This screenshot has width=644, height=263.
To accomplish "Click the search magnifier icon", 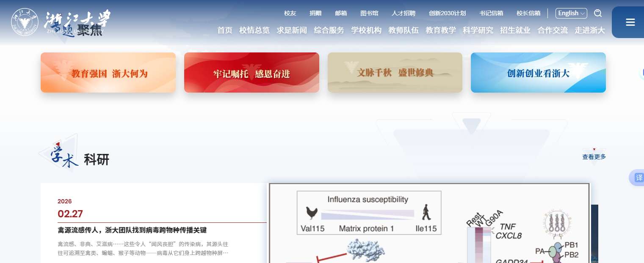I will [x=598, y=13].
